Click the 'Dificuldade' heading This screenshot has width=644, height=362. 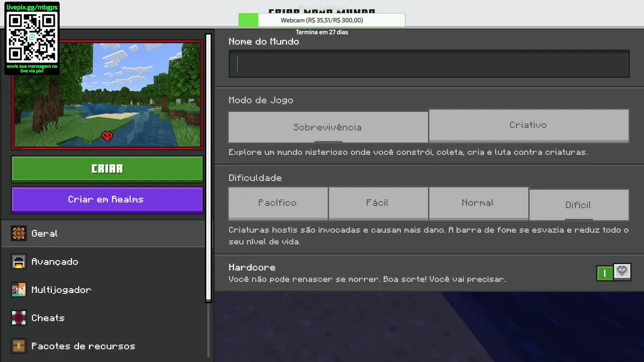click(255, 178)
